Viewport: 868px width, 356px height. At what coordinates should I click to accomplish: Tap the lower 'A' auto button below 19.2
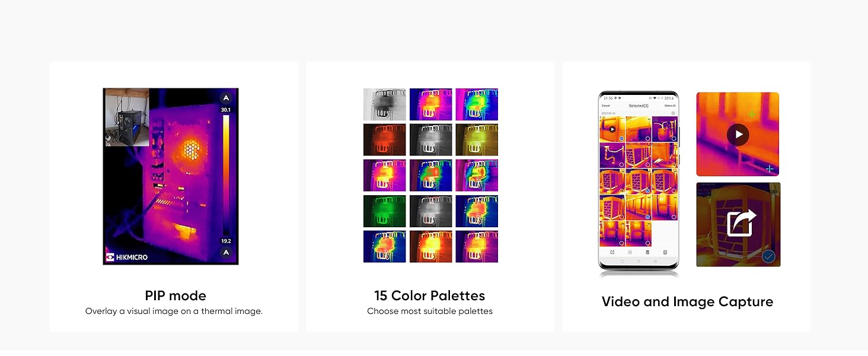click(x=225, y=253)
